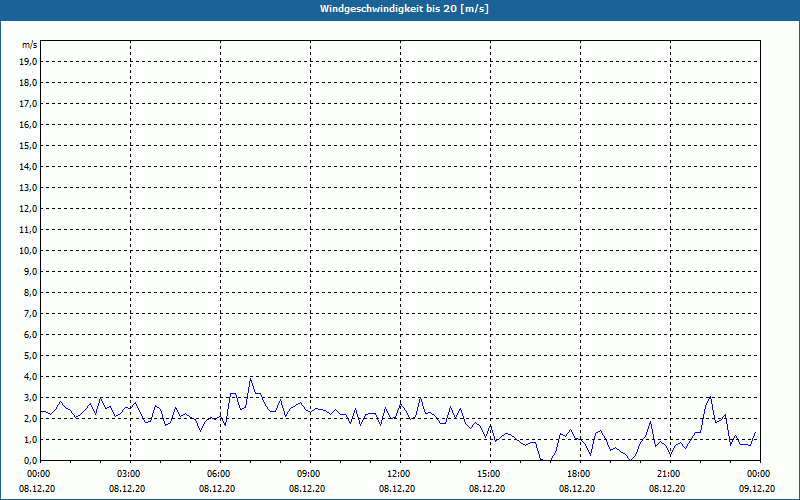
Task: Select the '7,0' y-axis label
Action: [x=31, y=313]
